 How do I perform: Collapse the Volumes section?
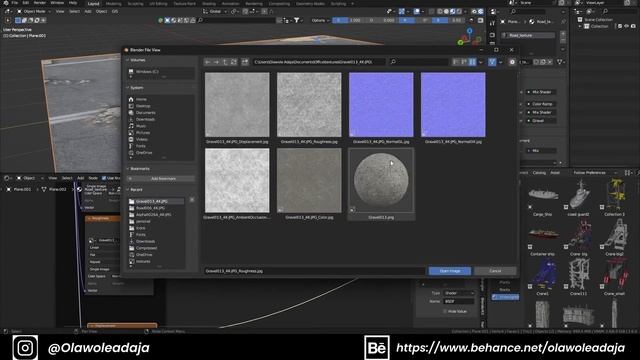pos(128,60)
